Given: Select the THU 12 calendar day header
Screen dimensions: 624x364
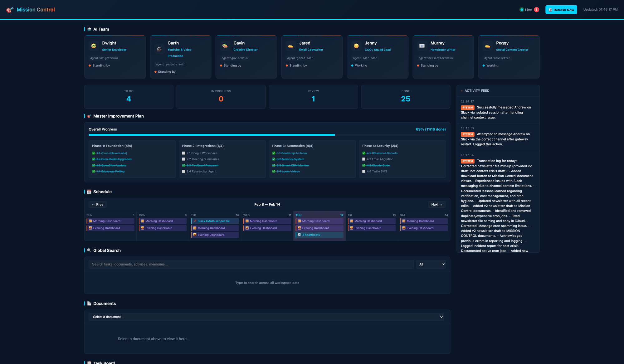Looking at the screenshot, I should pyautogui.click(x=319, y=215).
